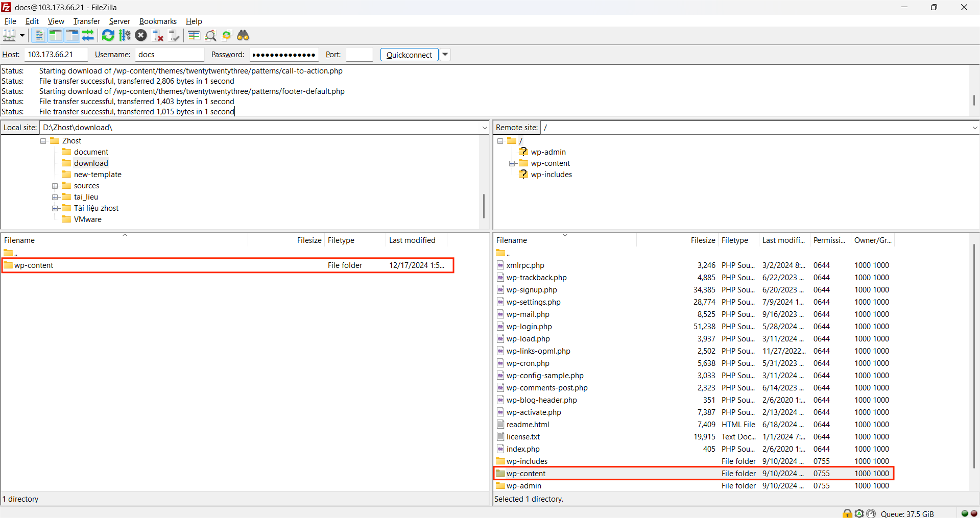The width and height of the screenshot is (980, 518).
Task: Open the Local site path dropdown
Action: click(x=485, y=127)
